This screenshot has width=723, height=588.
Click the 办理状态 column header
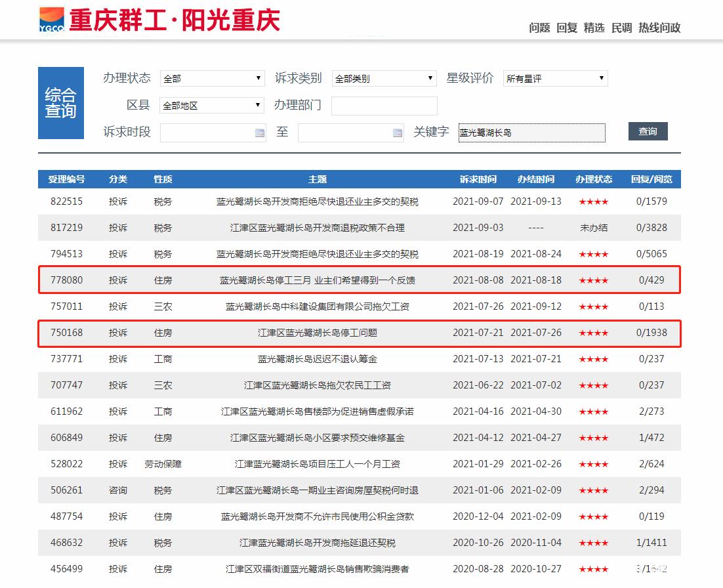[x=594, y=179]
